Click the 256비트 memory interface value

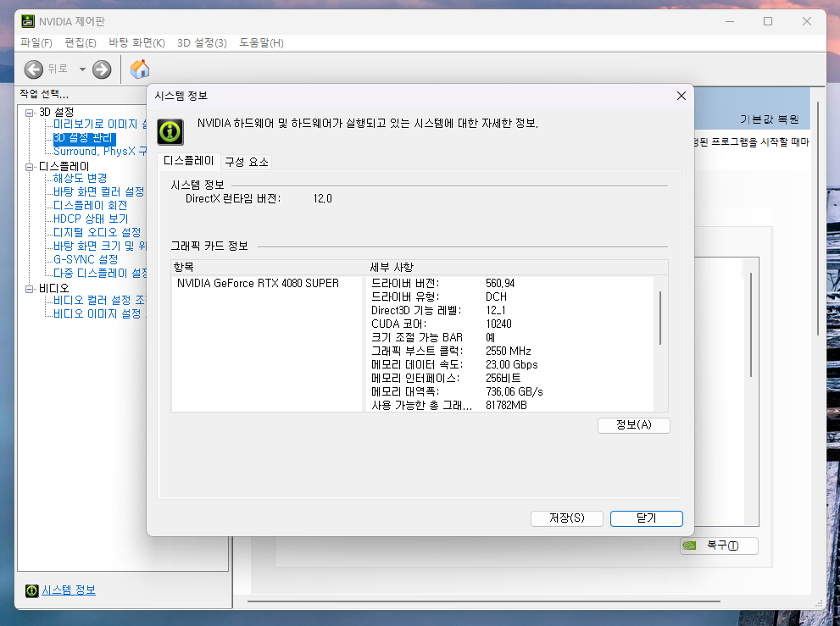pos(503,378)
